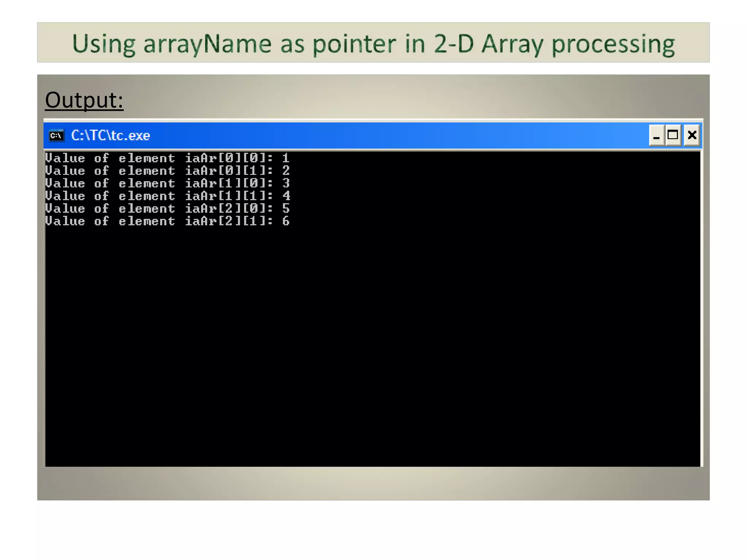747x560 pixels.
Task: Minimize the C:\TC\tc.exe window
Action: coord(657,136)
